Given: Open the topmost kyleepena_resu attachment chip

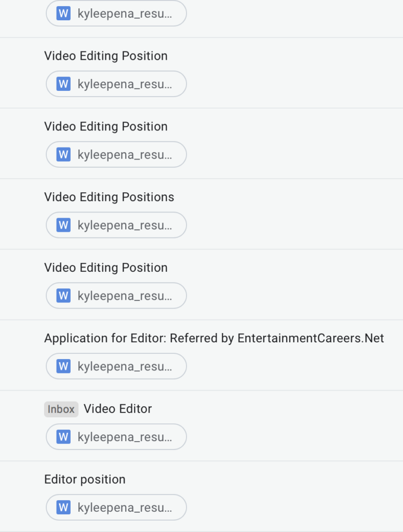Looking at the screenshot, I should click(x=116, y=13).
